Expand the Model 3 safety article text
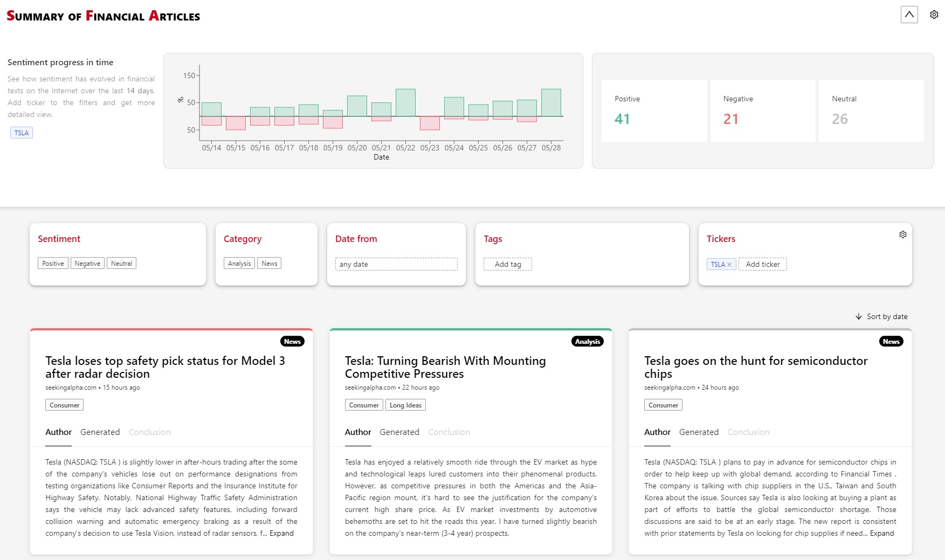Viewport: 945px width, 560px height. [x=281, y=534]
